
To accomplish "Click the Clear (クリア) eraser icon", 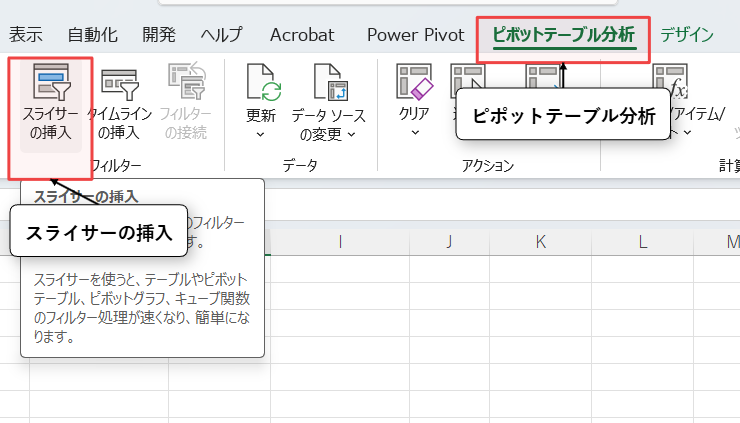I will point(414,82).
